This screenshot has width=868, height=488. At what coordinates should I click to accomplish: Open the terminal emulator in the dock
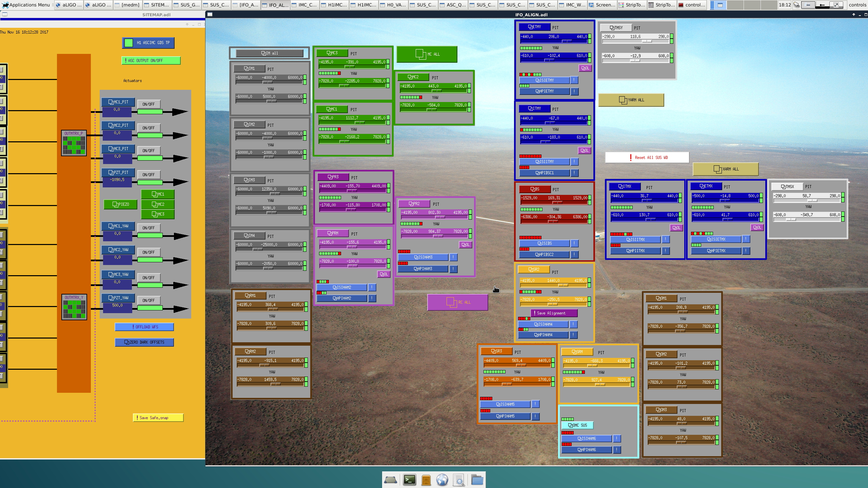pyautogui.click(x=410, y=480)
